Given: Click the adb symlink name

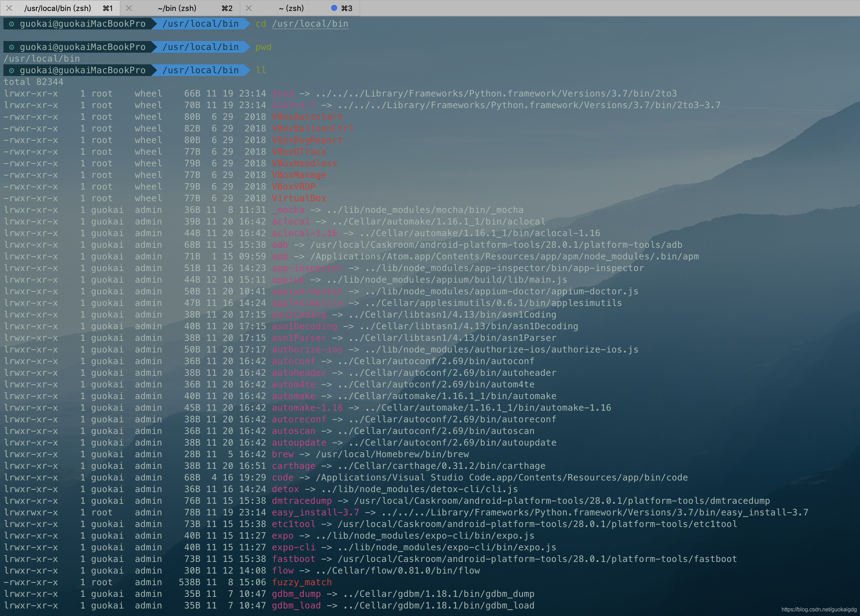Looking at the screenshot, I should (280, 245).
